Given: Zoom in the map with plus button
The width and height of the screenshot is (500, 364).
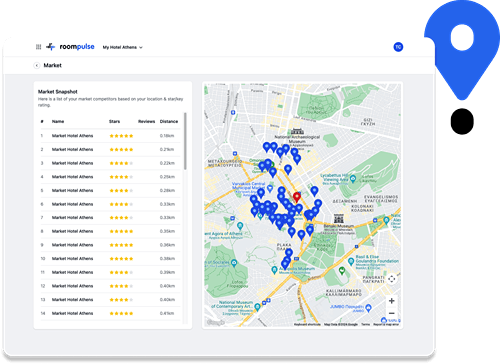Looking at the screenshot, I should (x=392, y=301).
